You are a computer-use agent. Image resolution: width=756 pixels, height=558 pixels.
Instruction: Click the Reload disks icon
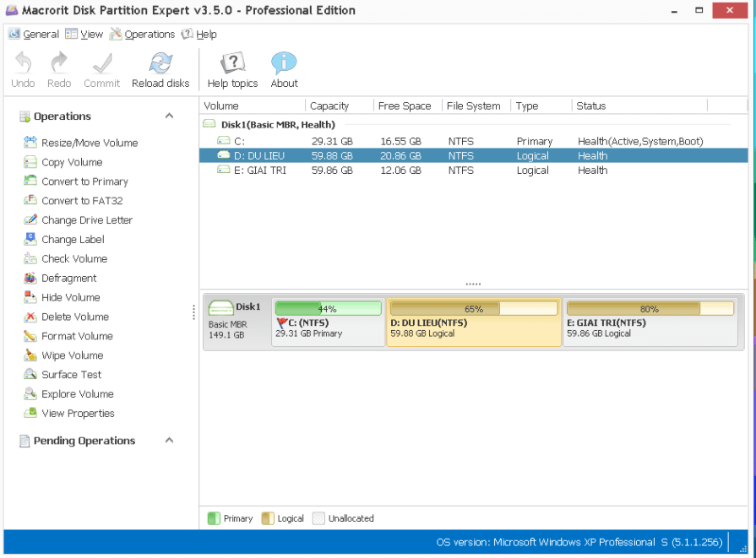(160, 62)
